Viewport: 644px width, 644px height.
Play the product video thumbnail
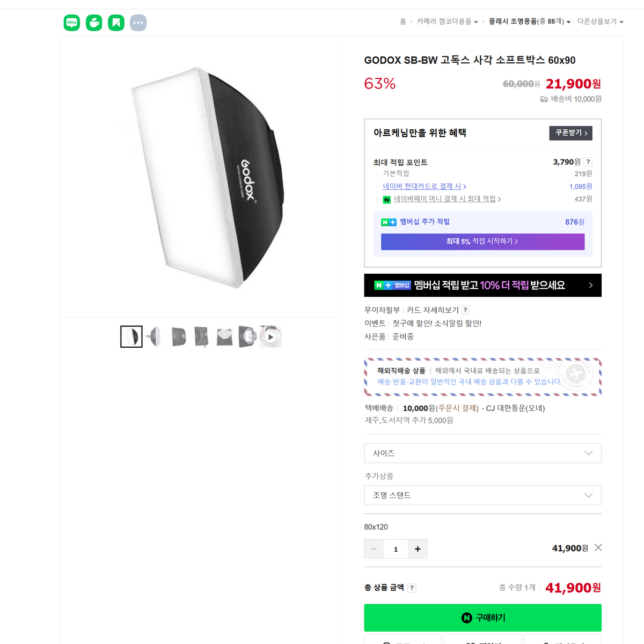270,336
